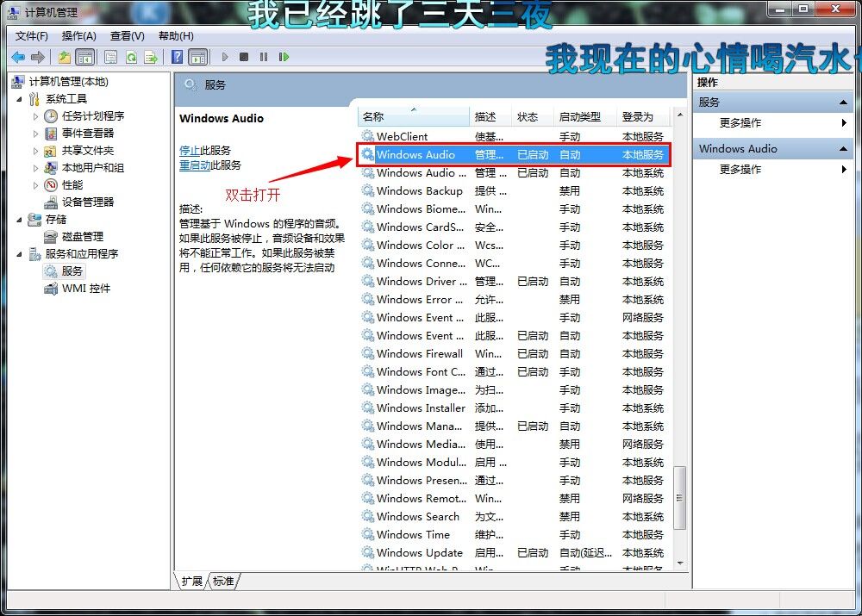Click the Pause Service toolbar icon

point(263,57)
